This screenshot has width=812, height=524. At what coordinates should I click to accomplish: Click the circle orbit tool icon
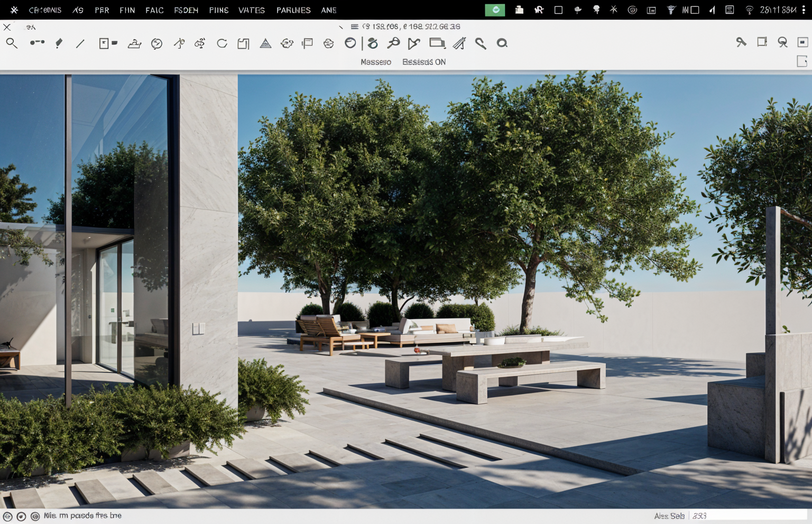[x=350, y=43]
